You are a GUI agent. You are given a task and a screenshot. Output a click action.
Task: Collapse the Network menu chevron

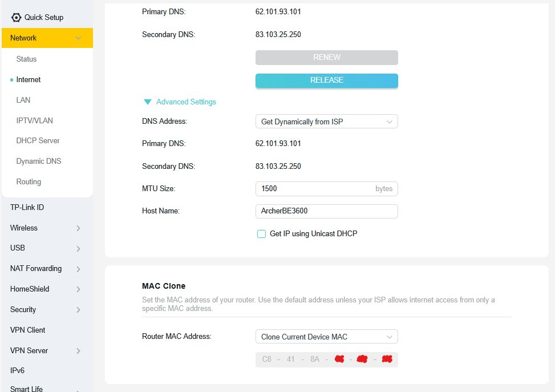click(x=78, y=38)
